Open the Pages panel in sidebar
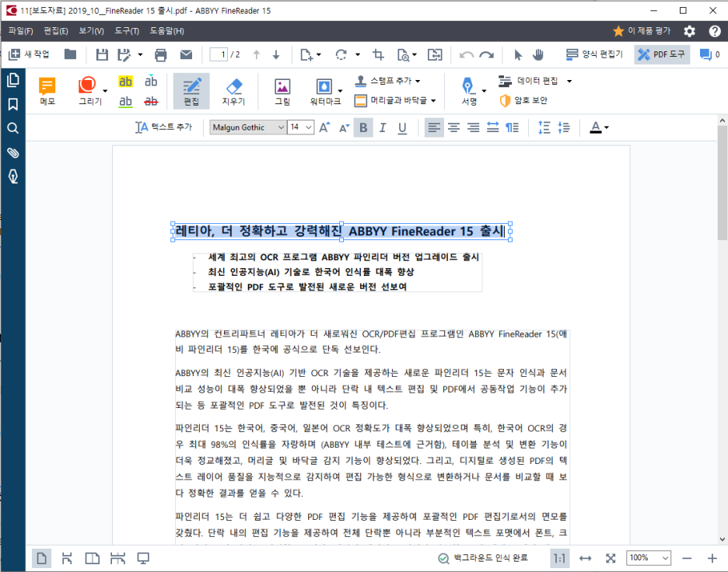 pos(13,80)
